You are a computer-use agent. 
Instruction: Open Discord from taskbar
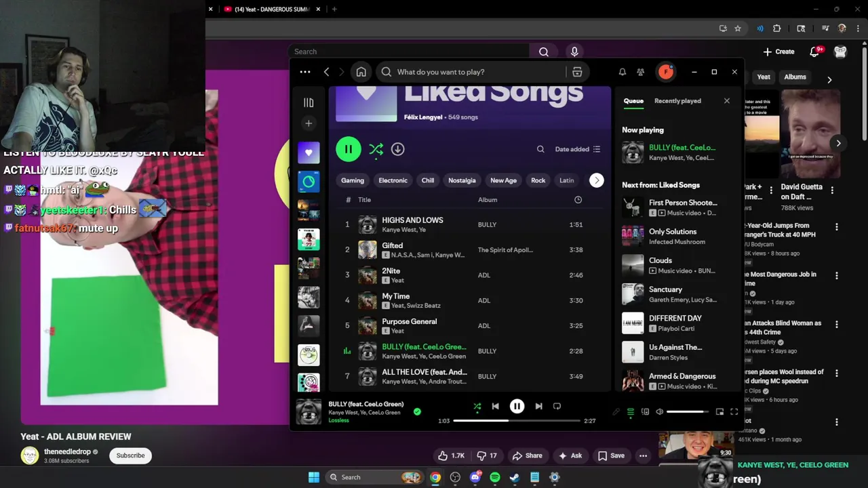(x=475, y=477)
